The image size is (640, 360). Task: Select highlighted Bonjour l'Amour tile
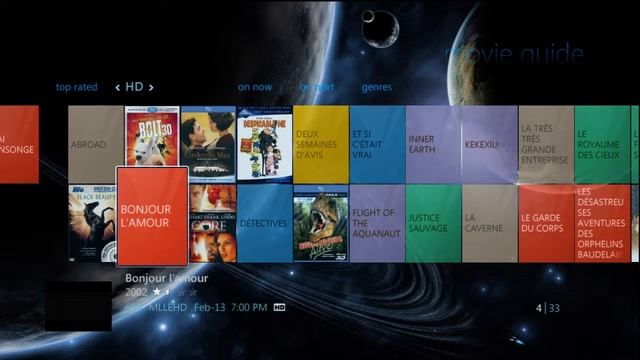point(152,216)
